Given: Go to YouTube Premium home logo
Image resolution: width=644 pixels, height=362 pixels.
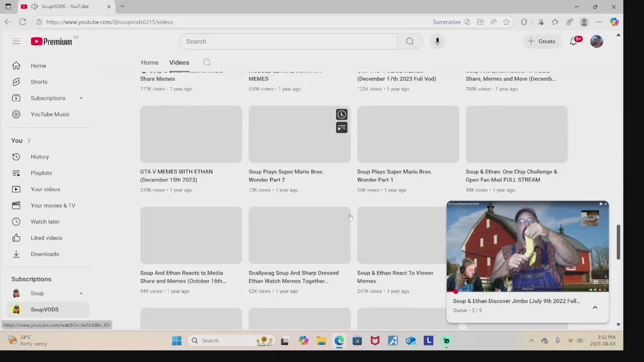Looking at the screenshot, I should click(52, 42).
